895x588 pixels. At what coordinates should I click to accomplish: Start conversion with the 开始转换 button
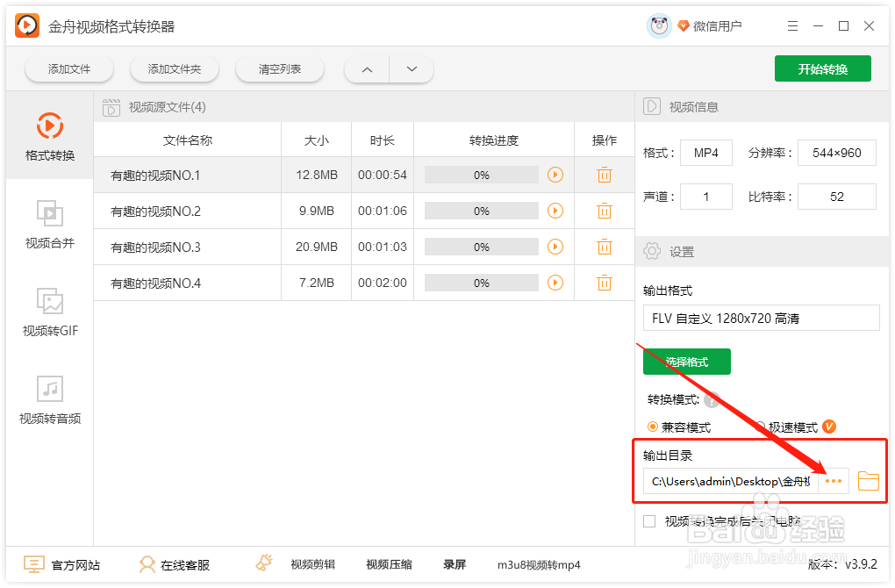coord(822,68)
